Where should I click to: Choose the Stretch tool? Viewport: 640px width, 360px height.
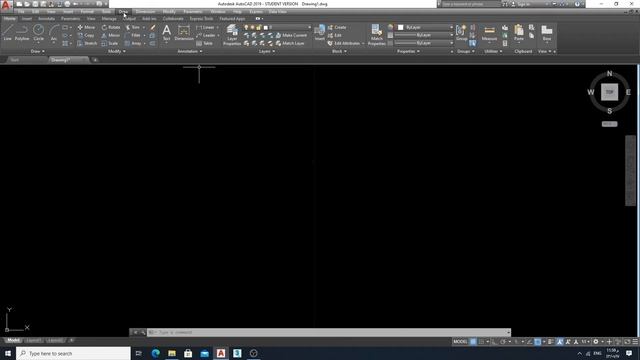point(87,43)
